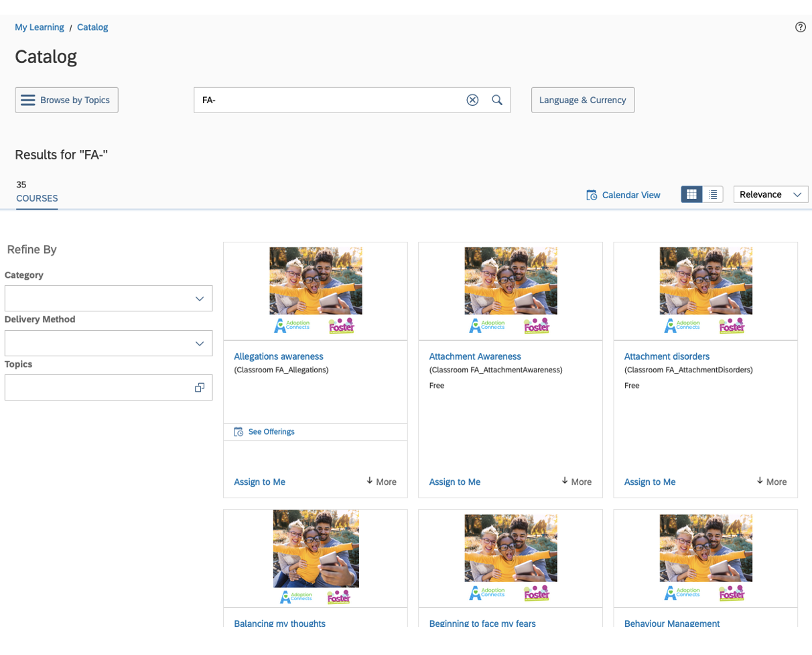See Offerings for Allegations awareness

point(271,432)
